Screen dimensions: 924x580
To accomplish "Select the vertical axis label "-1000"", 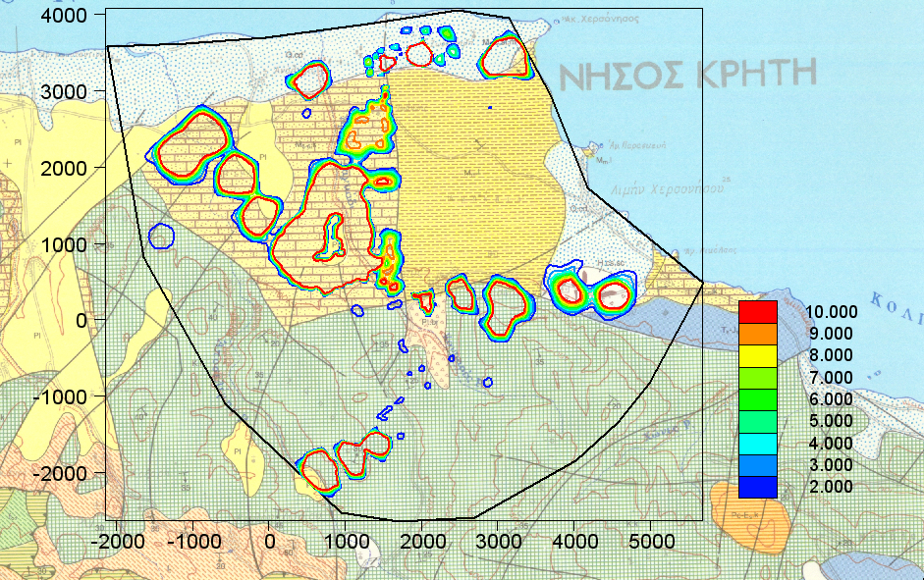I will point(60,396).
